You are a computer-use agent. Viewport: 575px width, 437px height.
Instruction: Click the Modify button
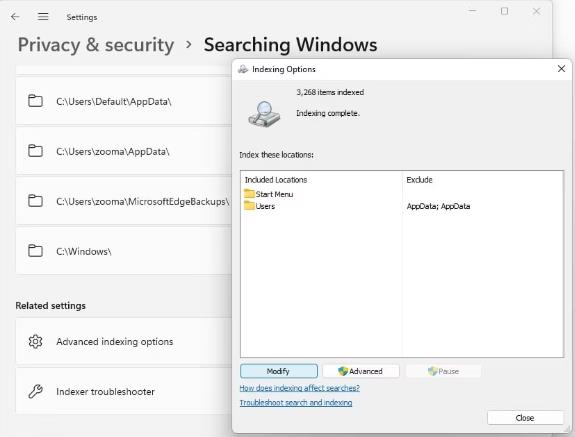pos(279,371)
